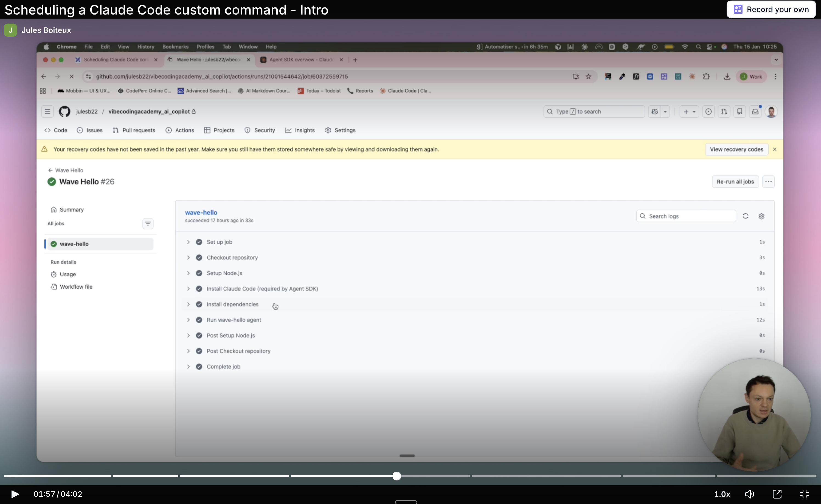Refresh the job logs icon
The height and width of the screenshot is (504, 821).
(745, 216)
